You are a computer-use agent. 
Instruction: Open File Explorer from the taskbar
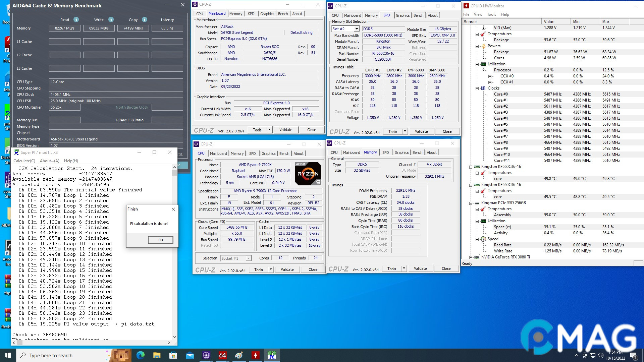point(157,355)
